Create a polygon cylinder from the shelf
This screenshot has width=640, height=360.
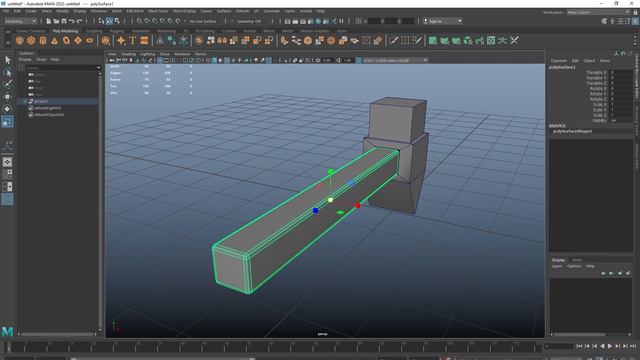pyautogui.click(x=43, y=40)
